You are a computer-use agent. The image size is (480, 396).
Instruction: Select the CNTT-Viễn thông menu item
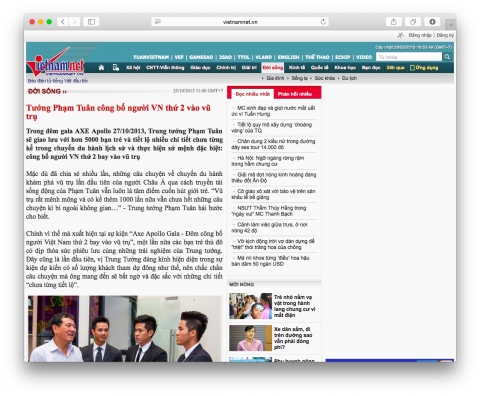click(x=165, y=68)
